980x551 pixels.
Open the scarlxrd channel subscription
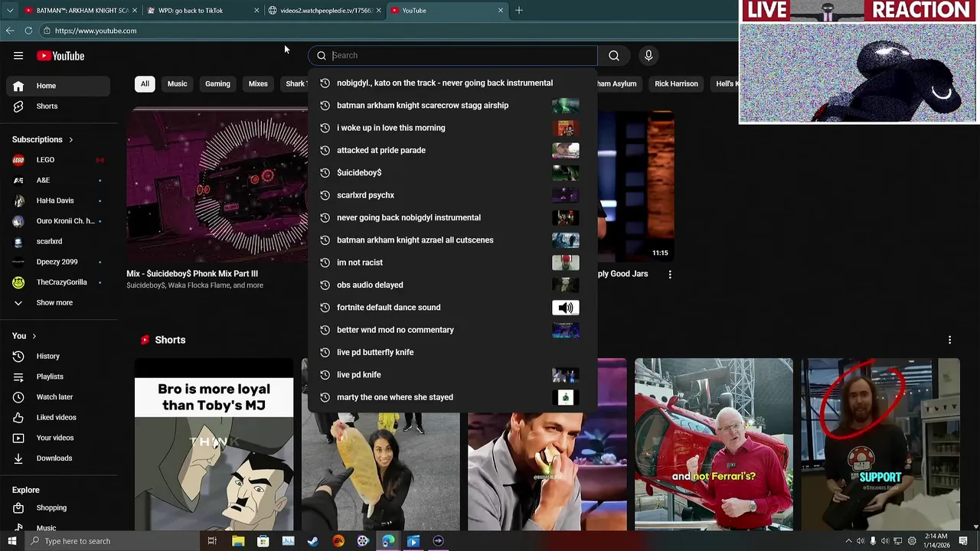pos(58,241)
